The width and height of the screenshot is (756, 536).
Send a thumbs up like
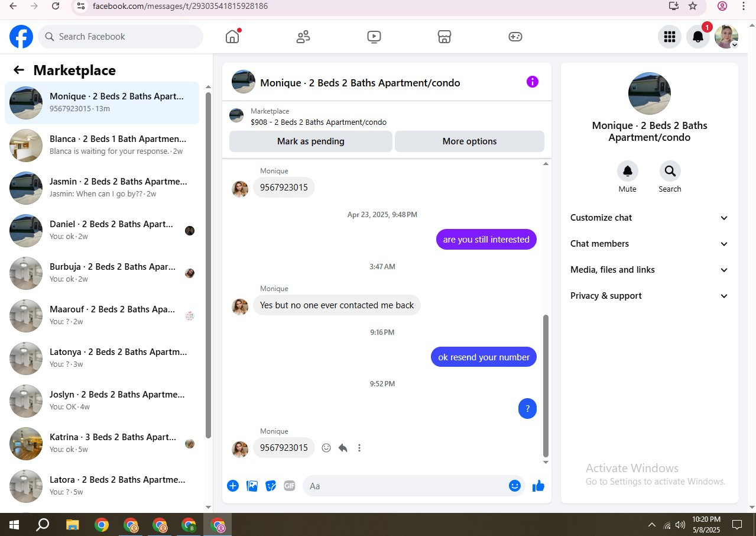538,486
